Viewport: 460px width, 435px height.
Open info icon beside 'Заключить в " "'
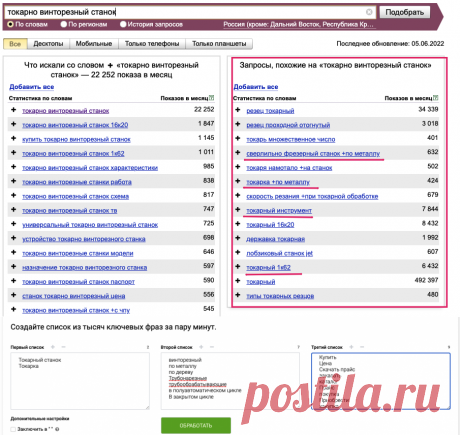point(57,429)
